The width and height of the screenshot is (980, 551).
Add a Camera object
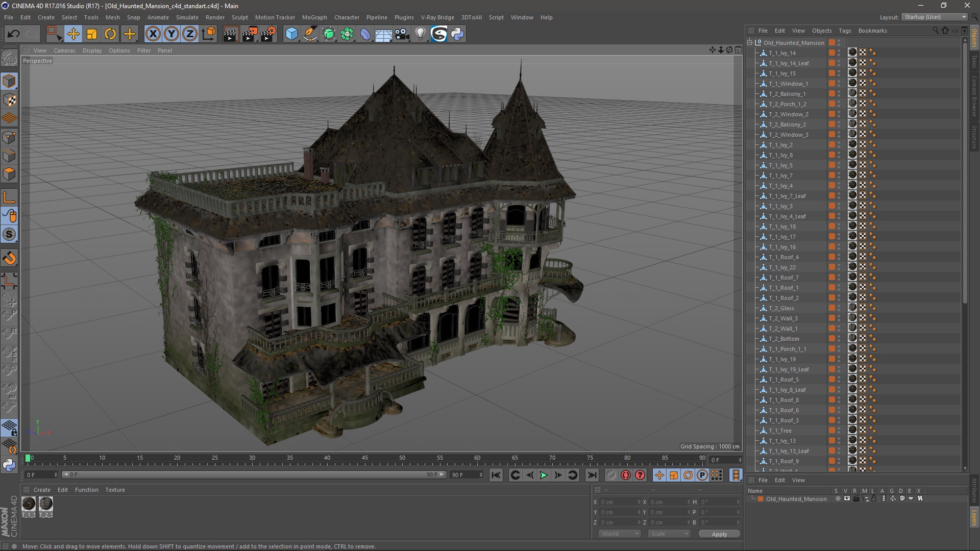(402, 34)
